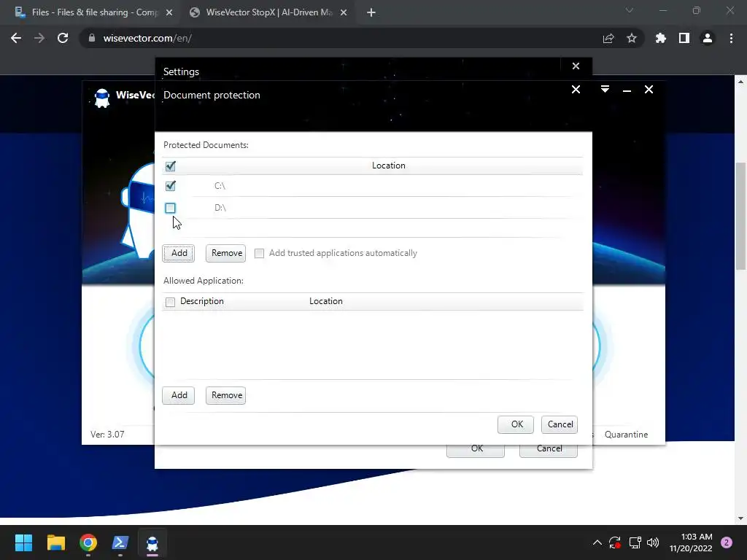Viewport: 747px width, 560px height.
Task: Switch to the Files & file sharing tab
Action: pyautogui.click(x=93, y=12)
